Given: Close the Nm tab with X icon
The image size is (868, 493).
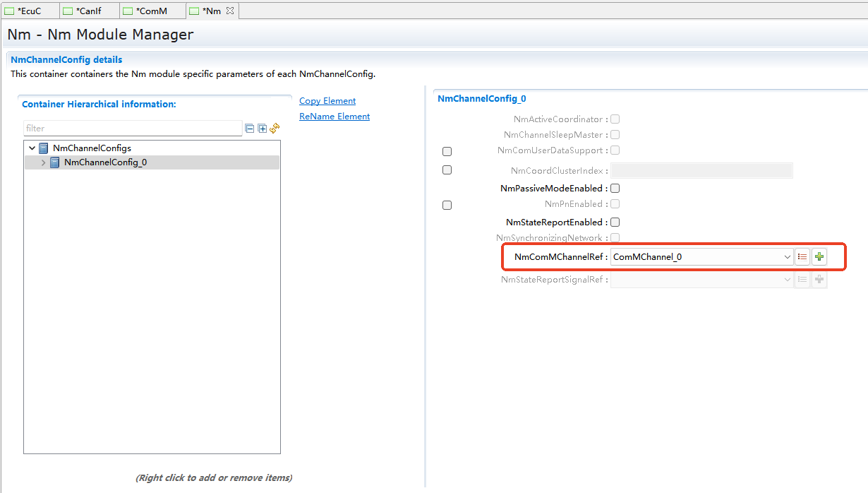Looking at the screenshot, I should click(x=230, y=11).
